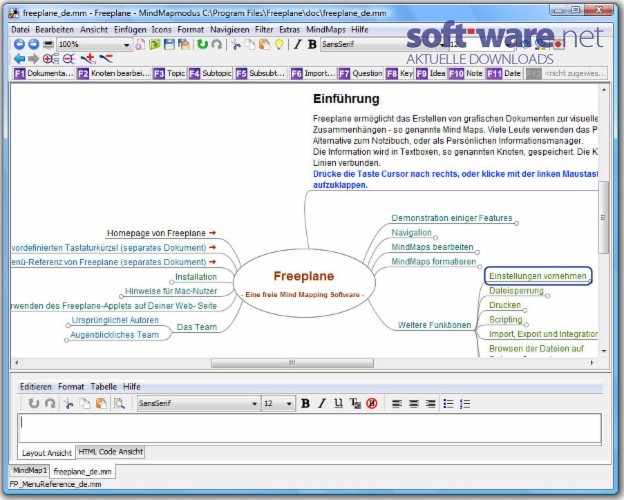Expand the Dateisperrung node circle
624x500 pixels.
click(548, 296)
